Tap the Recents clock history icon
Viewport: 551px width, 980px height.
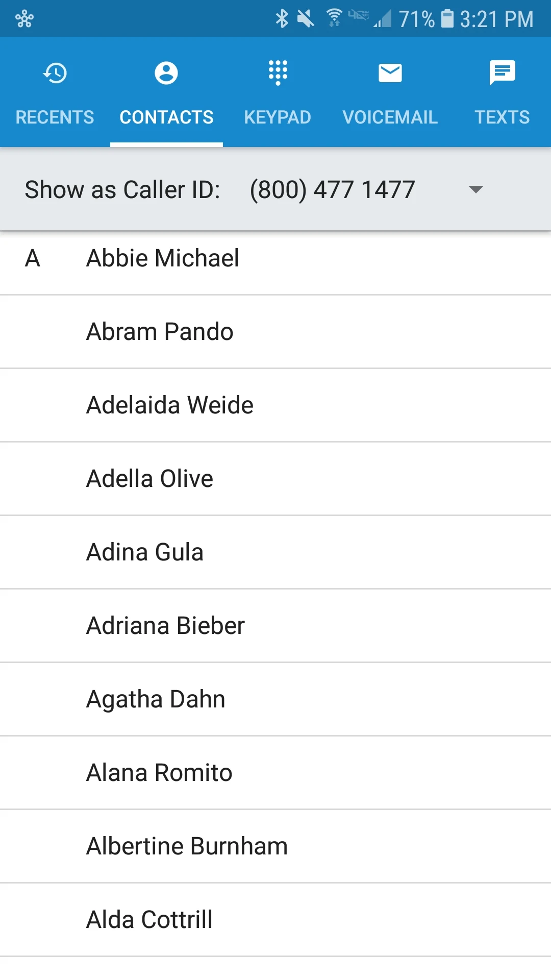pos(55,73)
